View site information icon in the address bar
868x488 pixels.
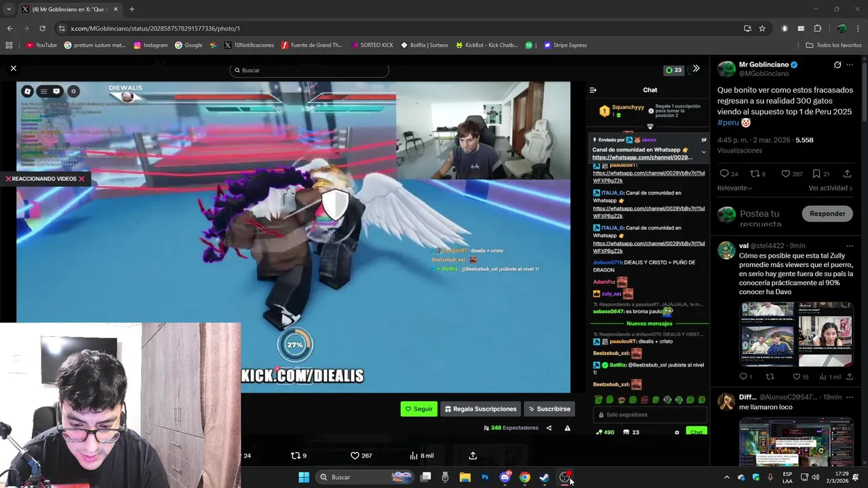(62, 28)
